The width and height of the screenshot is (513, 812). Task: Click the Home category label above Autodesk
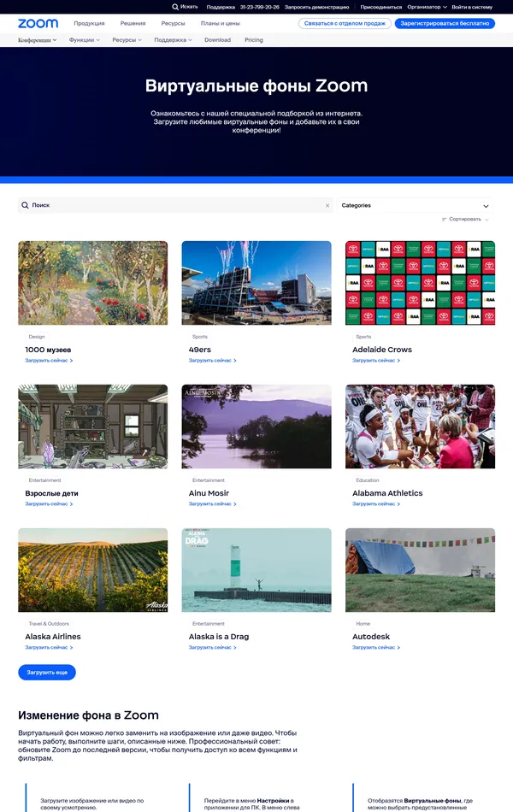pyautogui.click(x=363, y=623)
